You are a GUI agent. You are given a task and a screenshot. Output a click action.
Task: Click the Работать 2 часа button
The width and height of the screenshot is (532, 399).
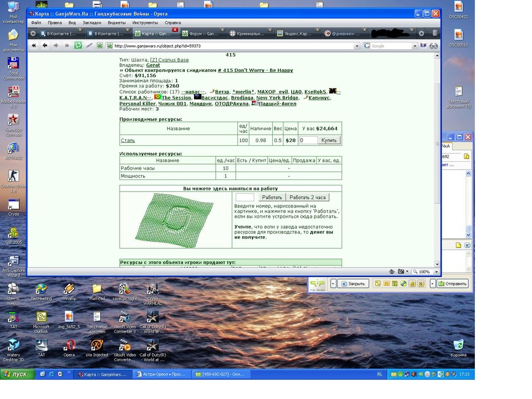pos(307,197)
